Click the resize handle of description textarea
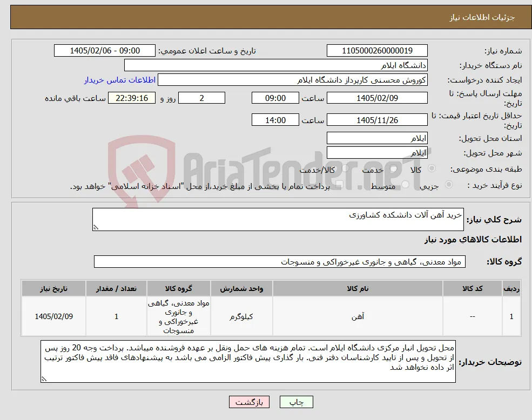 [96, 228]
